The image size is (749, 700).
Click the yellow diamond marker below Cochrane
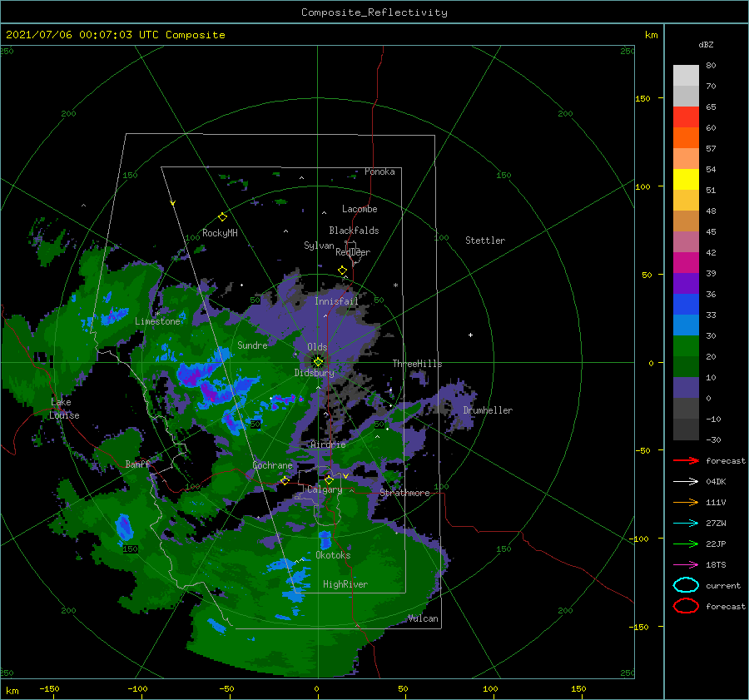[x=285, y=480]
